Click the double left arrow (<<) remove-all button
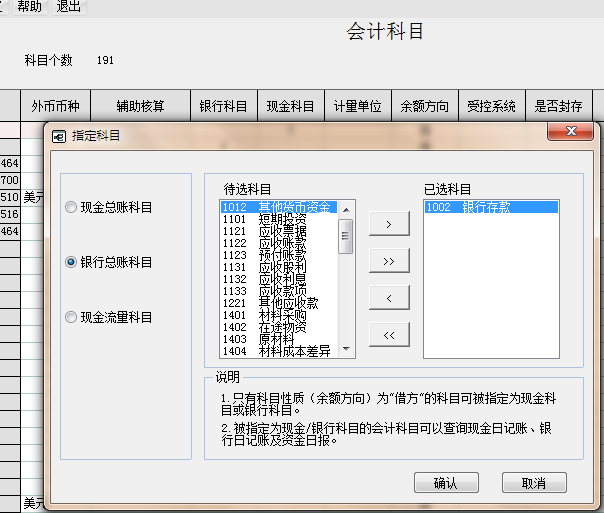Image resolution: width=604 pixels, height=513 pixels. point(389,335)
